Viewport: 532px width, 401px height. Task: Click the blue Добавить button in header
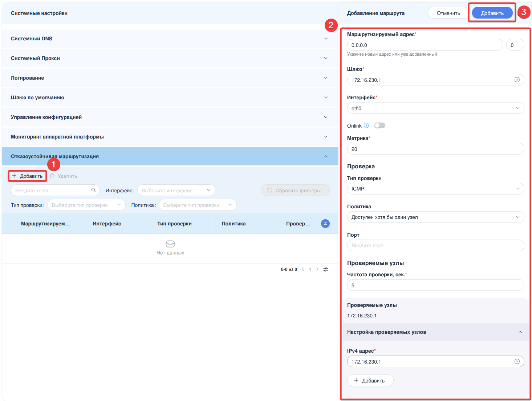[x=492, y=13]
